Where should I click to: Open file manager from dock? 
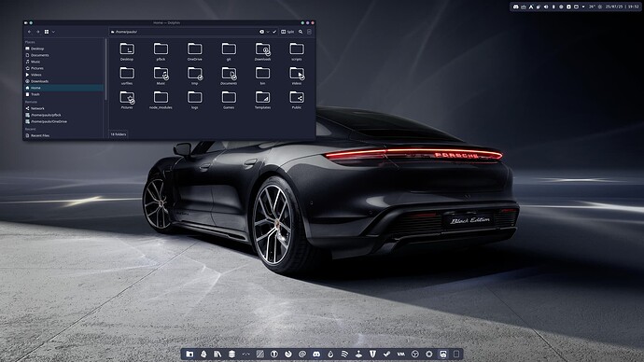click(189, 354)
